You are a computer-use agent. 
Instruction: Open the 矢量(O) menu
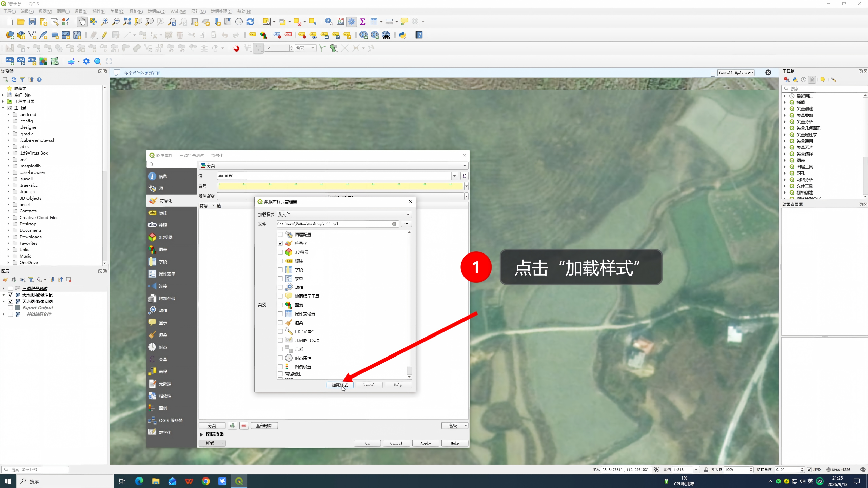(117, 11)
